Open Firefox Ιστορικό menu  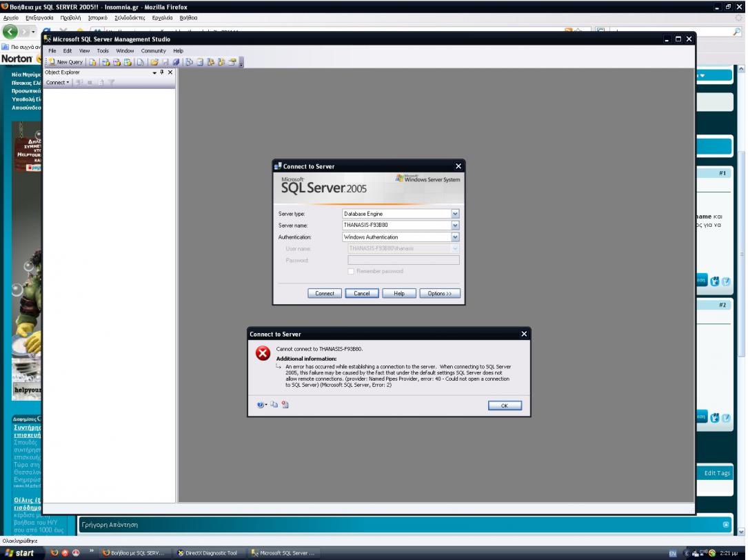pos(98,18)
